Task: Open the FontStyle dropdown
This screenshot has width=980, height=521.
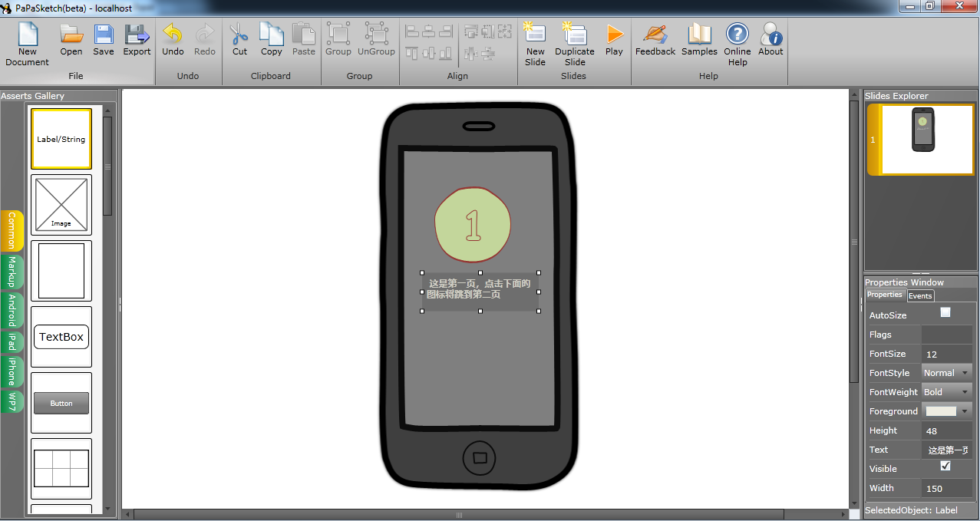Action: pos(947,373)
